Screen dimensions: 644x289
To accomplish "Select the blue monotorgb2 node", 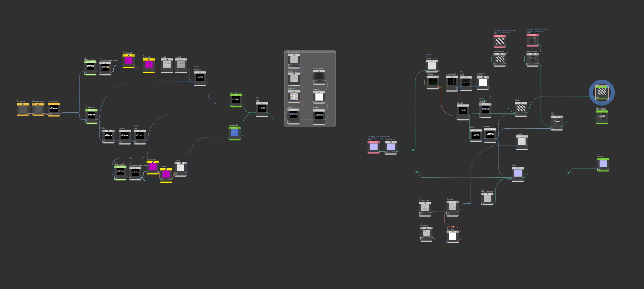I will click(x=235, y=133).
